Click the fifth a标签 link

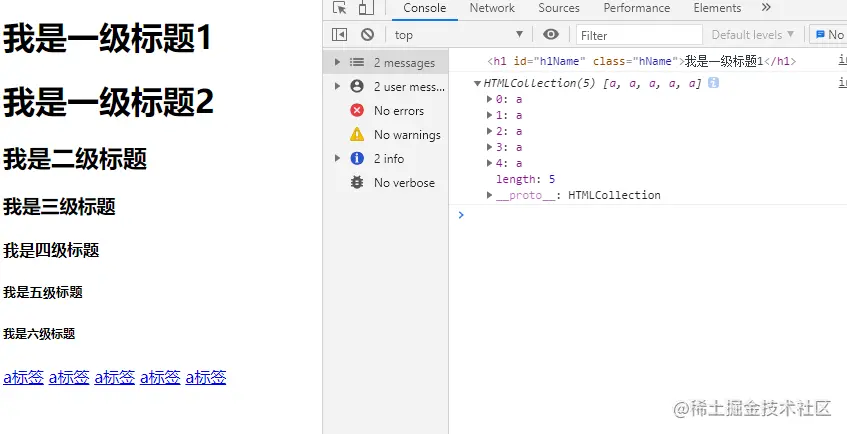point(206,377)
